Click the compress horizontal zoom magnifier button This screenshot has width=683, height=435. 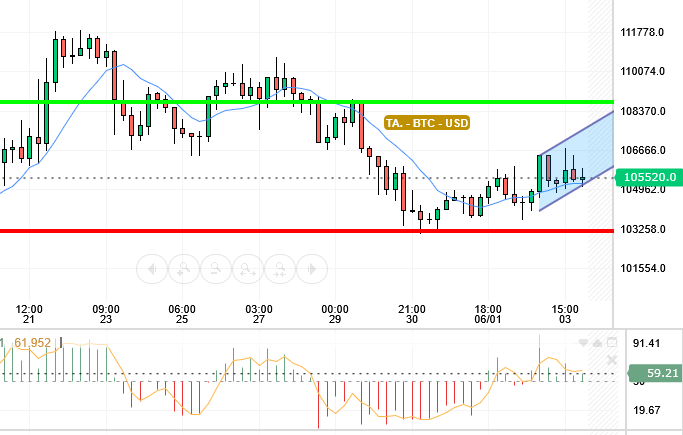click(x=280, y=269)
